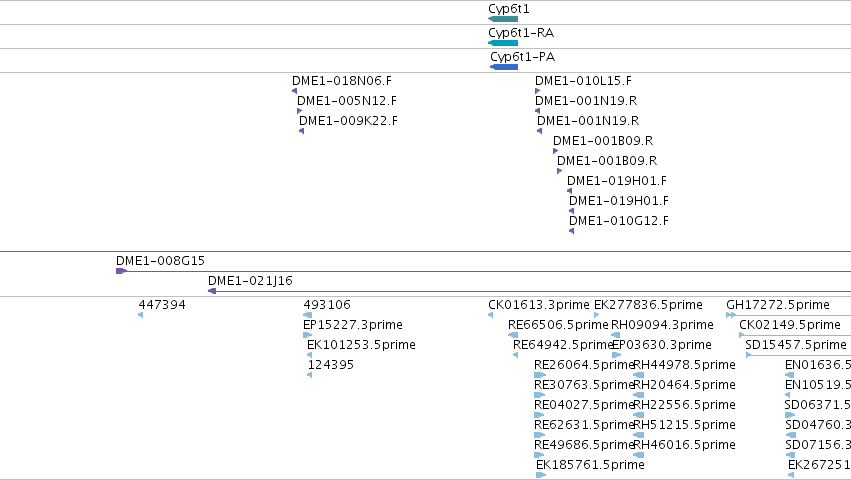The height and width of the screenshot is (480, 851).
Task: Open the RE04027.5prime EST label
Action: 585,406
